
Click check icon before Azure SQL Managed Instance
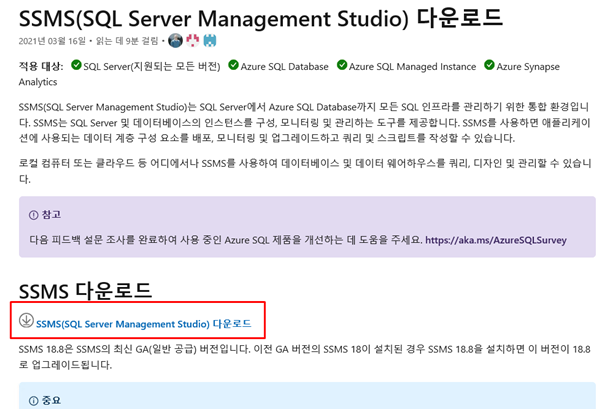coord(342,65)
